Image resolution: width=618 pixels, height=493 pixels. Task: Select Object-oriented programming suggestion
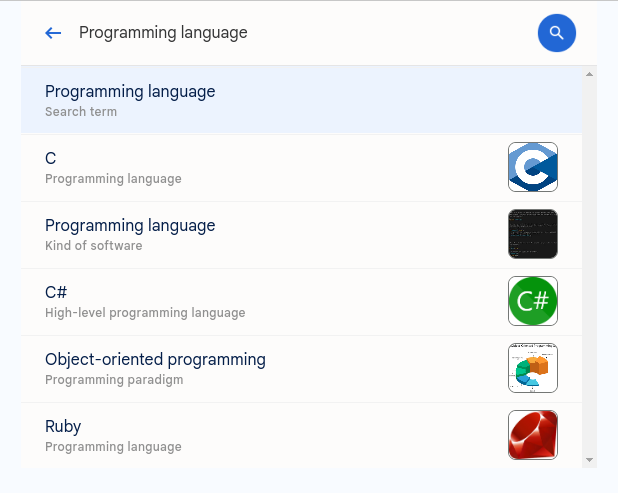click(301, 369)
